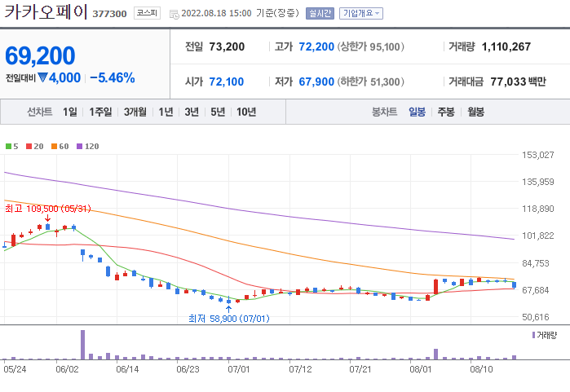570x392 pixels.
Task: Click the -5.46% change percentage
Action: tap(113, 77)
